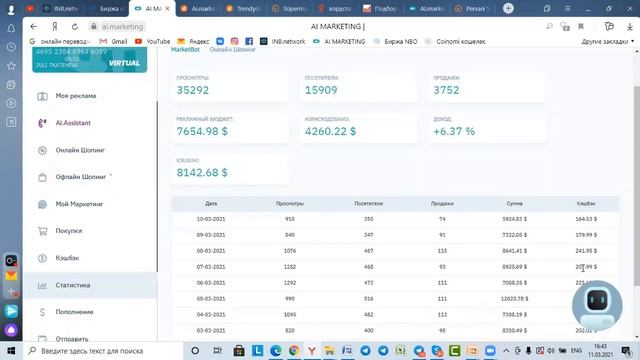Expand Другие закладки dropdown
The height and width of the screenshot is (360, 640).
[608, 41]
